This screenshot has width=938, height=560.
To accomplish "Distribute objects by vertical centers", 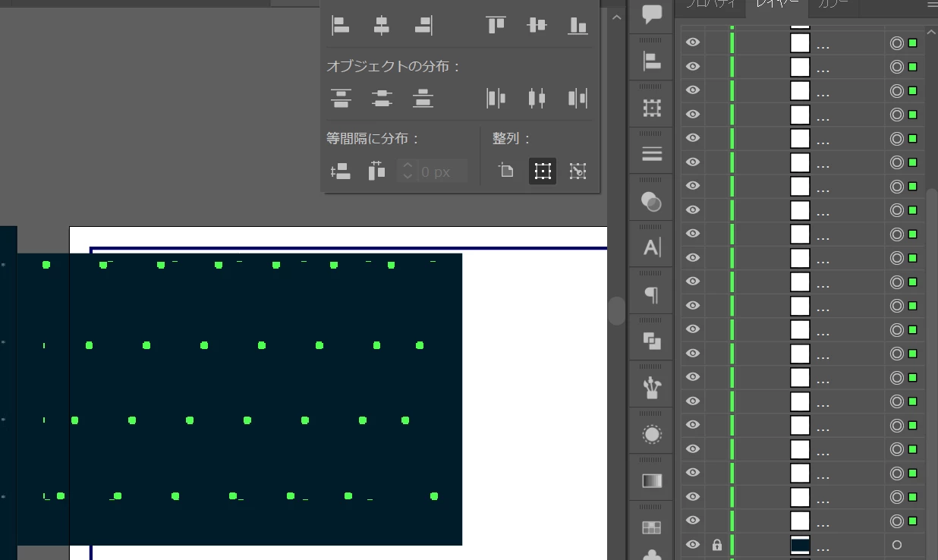I will (x=382, y=98).
